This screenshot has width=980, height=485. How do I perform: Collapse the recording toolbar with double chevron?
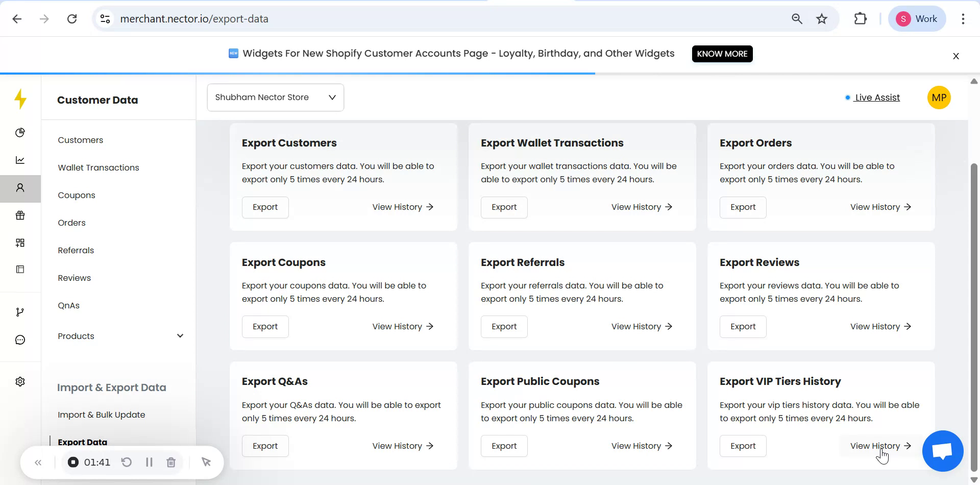tap(38, 463)
